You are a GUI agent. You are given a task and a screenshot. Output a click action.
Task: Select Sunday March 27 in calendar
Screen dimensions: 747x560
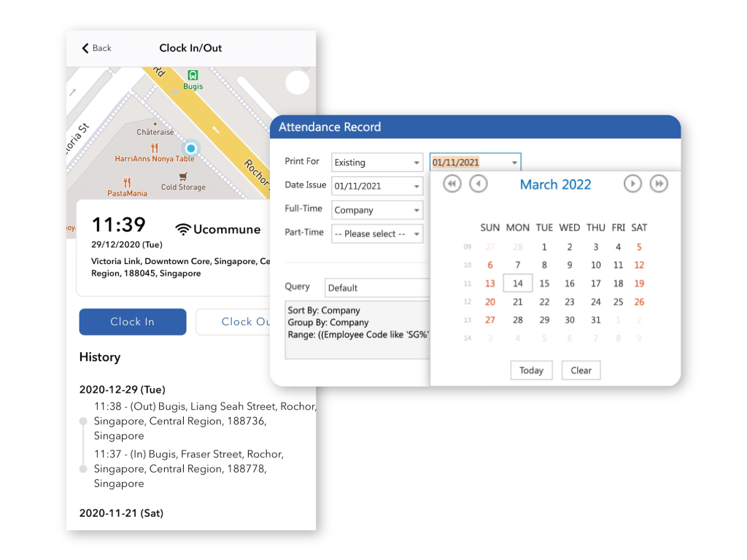point(490,320)
